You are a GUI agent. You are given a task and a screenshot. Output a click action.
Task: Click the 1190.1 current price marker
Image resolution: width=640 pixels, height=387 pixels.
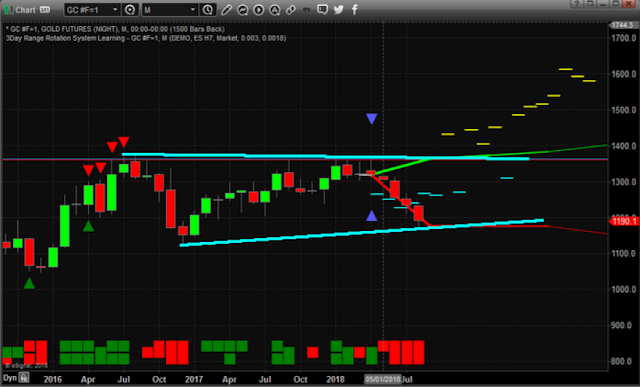[x=624, y=221]
